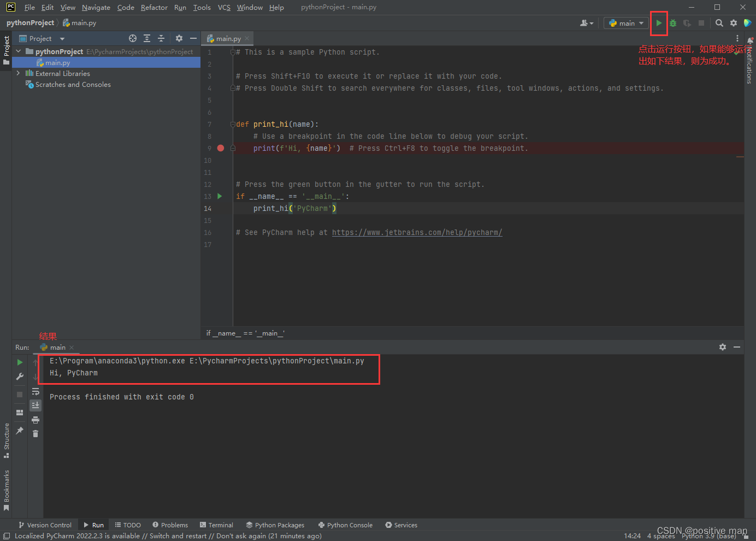Image resolution: width=756 pixels, height=541 pixels.
Task: Open editor tab options three-dot menu
Action: [737, 38]
